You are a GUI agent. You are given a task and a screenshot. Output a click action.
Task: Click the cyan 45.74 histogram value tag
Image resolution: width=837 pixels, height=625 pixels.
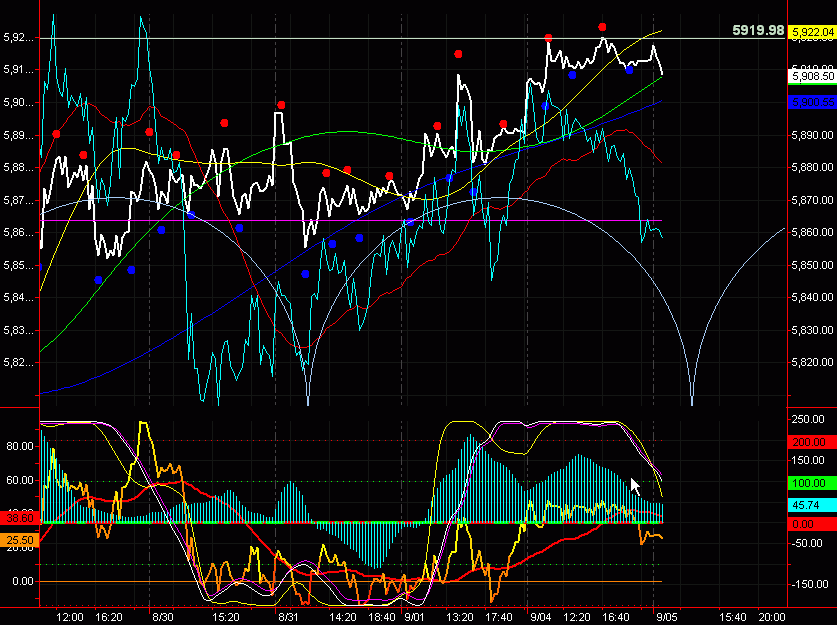click(x=812, y=505)
